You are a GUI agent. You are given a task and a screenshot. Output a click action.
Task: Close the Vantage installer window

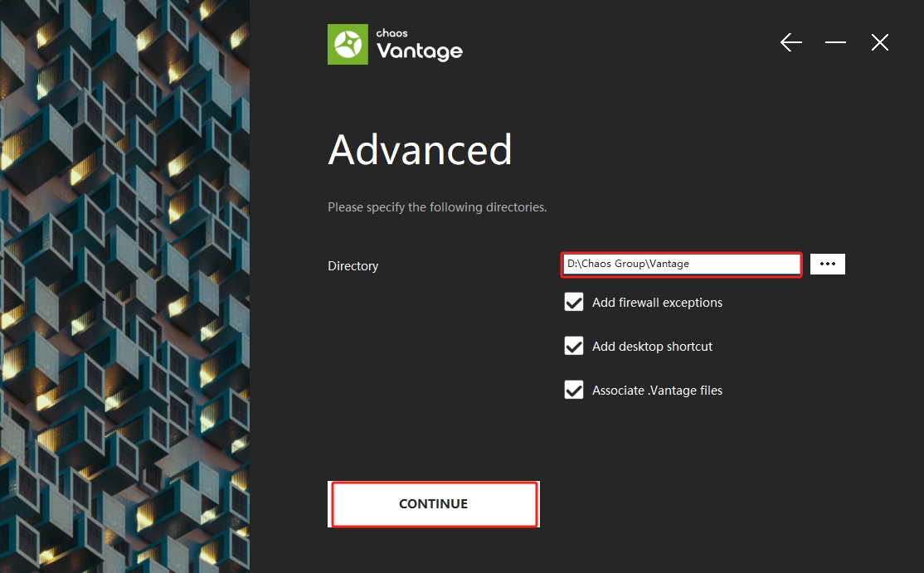[x=880, y=42]
